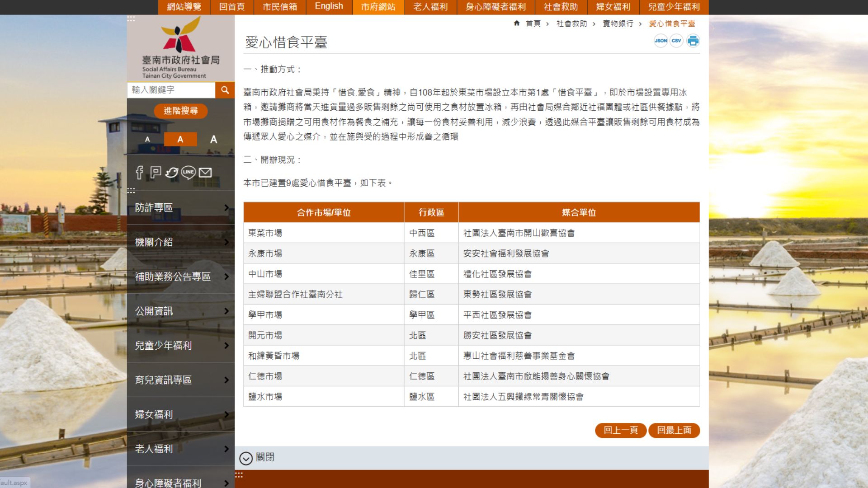Viewport: 868px width, 488px height.
Task: Share the page via LINE icon
Action: [188, 172]
